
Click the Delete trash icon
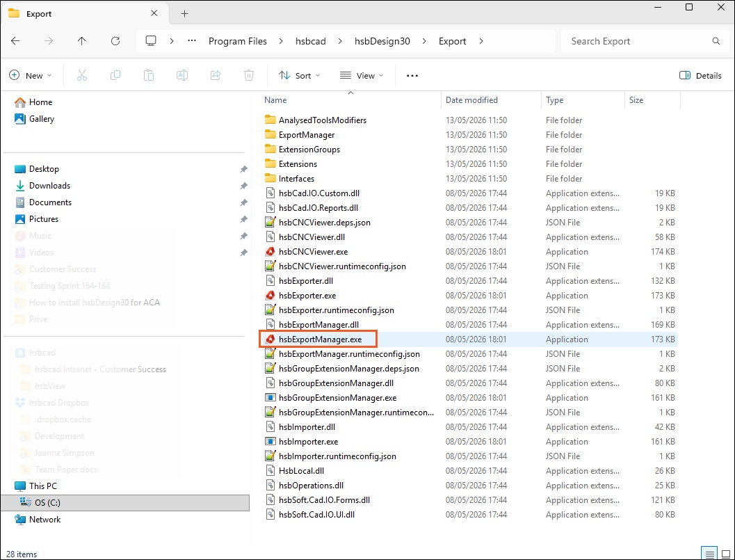coord(249,76)
